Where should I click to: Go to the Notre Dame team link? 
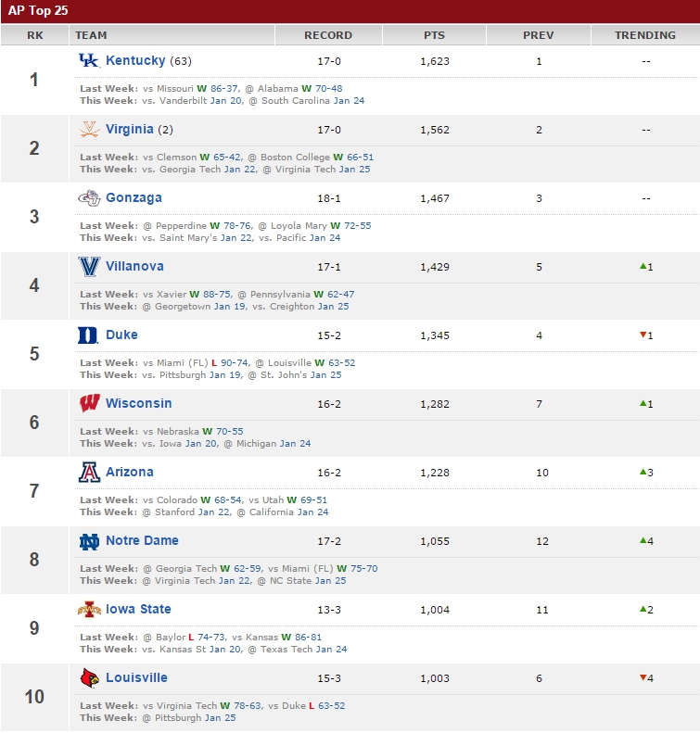[142, 541]
